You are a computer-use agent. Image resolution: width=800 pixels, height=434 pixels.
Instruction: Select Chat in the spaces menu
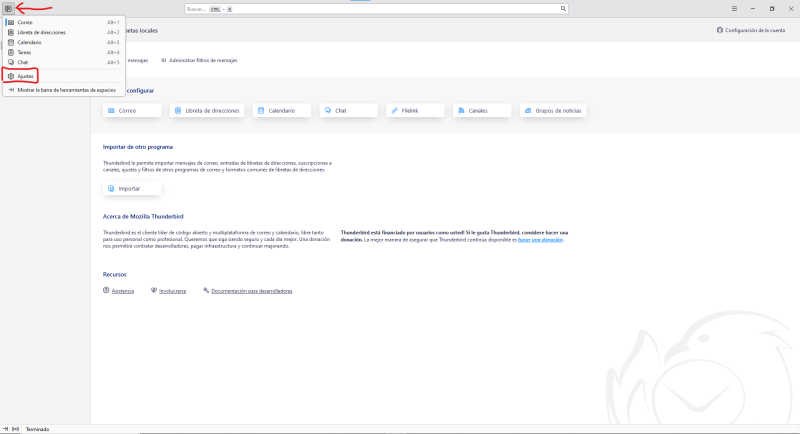64,62
